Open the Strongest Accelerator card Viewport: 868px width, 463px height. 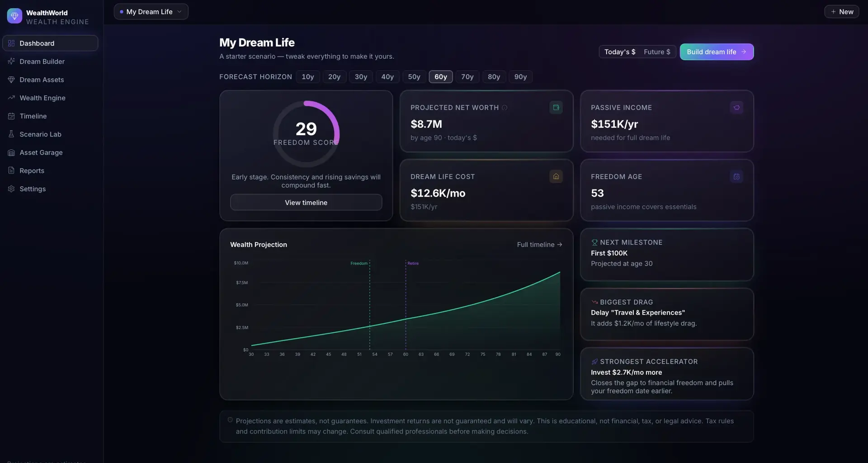(x=667, y=374)
